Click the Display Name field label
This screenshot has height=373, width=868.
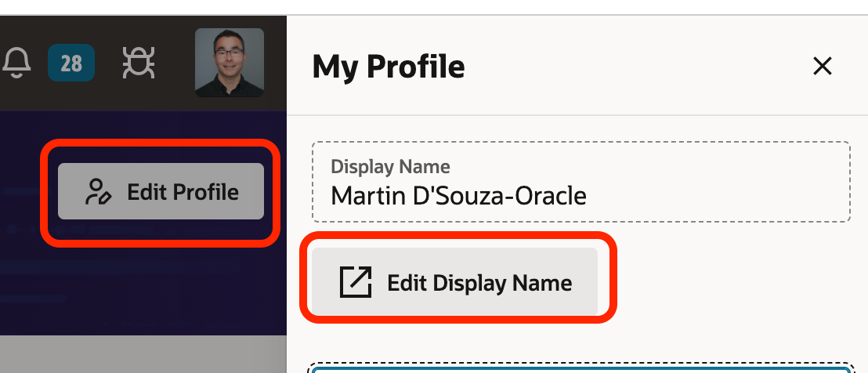[x=390, y=167]
